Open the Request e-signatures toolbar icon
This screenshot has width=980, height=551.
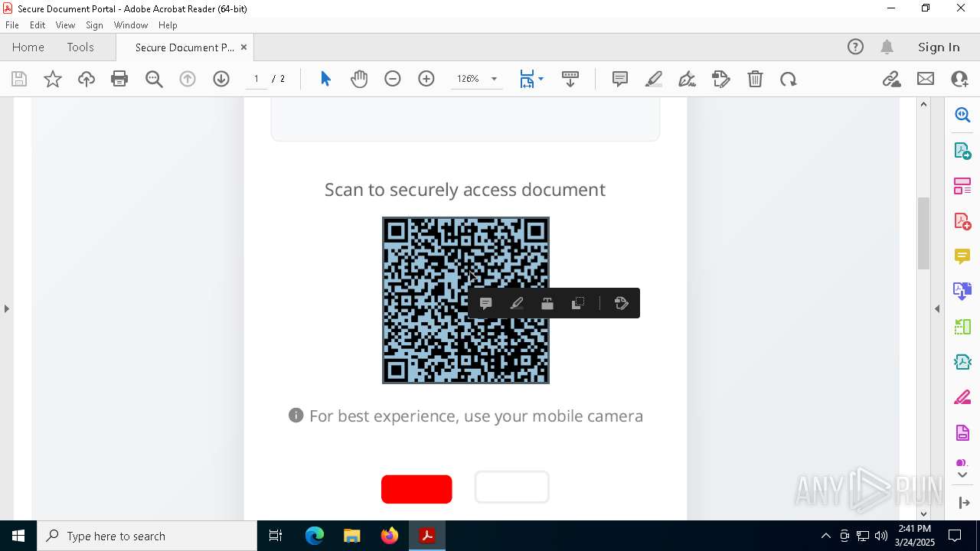pos(721,79)
